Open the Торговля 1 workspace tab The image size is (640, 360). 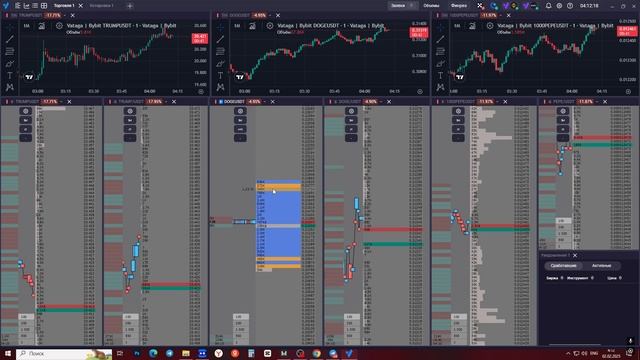click(x=64, y=6)
